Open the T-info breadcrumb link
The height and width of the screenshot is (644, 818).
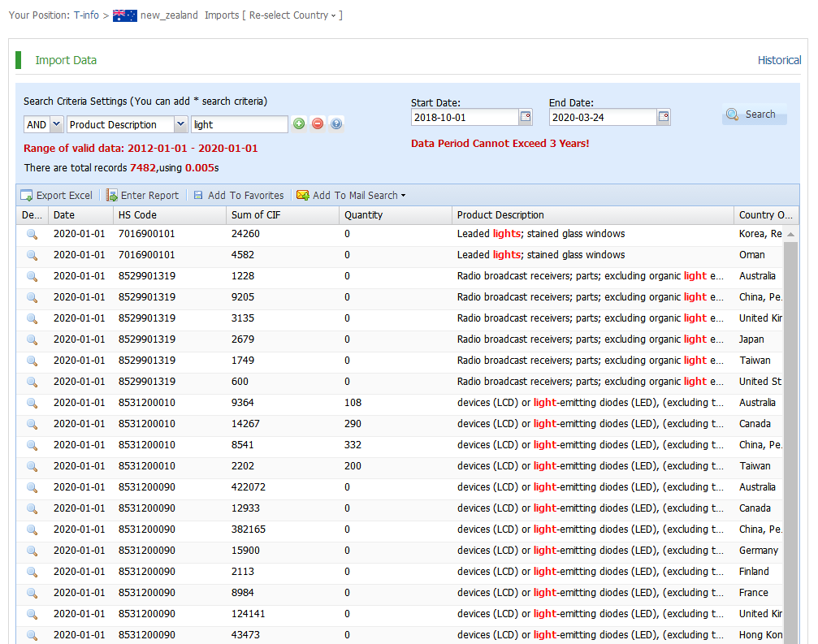(x=86, y=15)
